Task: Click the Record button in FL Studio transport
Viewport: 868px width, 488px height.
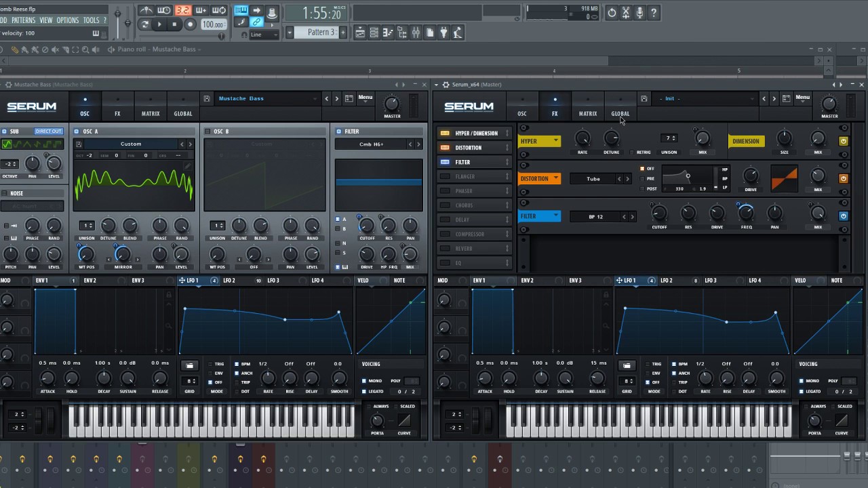Action: 191,24
